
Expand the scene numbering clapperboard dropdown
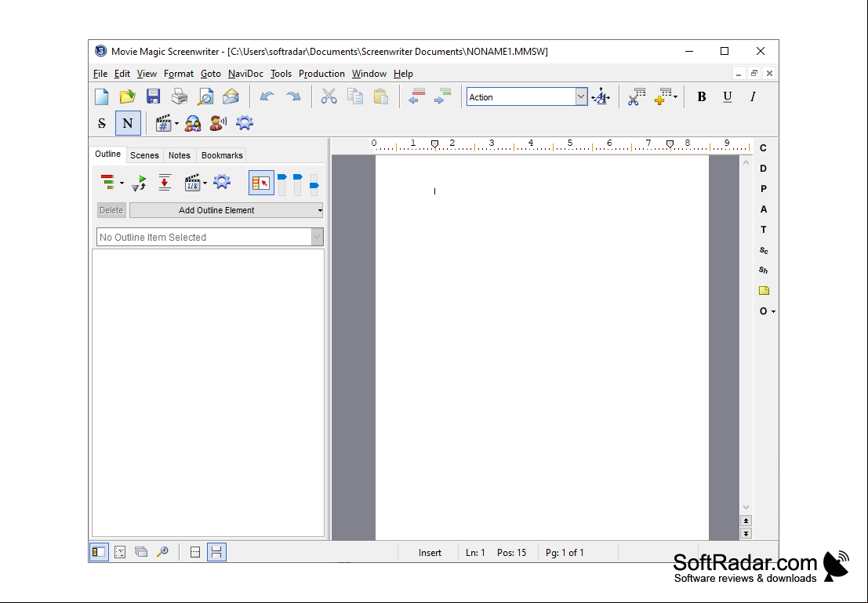[x=176, y=123]
